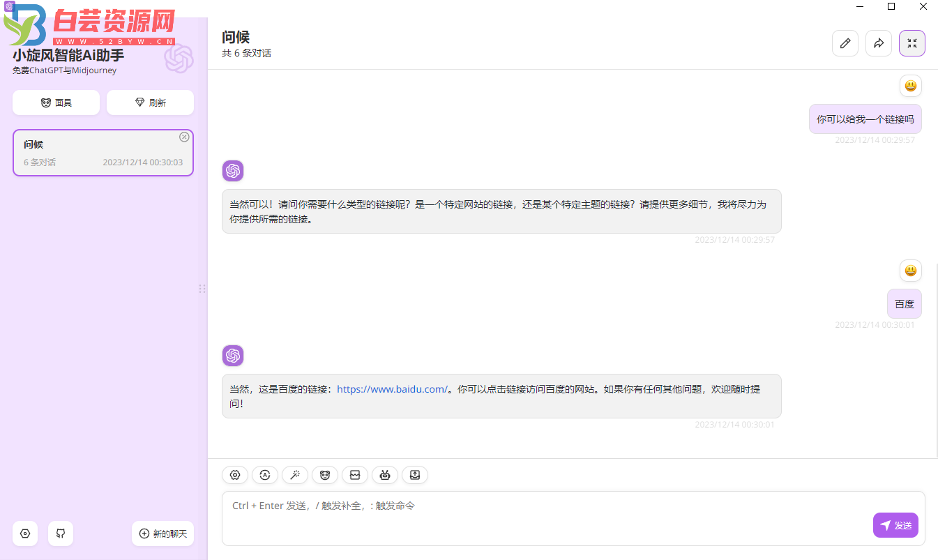The width and height of the screenshot is (938, 560).
Task: Minimize the application window
Action: click(859, 6)
